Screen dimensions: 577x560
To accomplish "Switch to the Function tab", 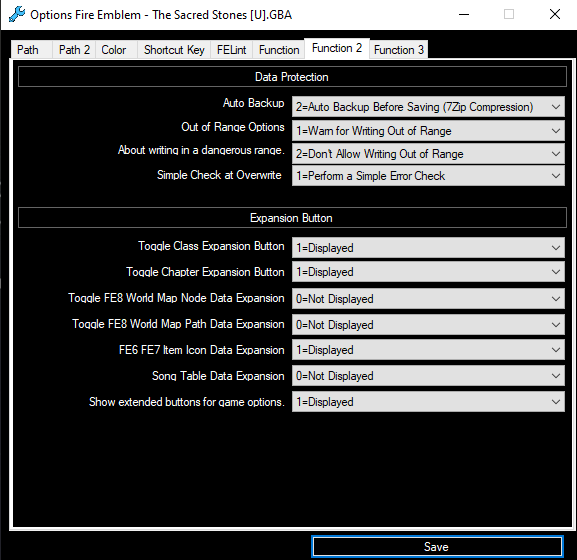I will pos(279,50).
